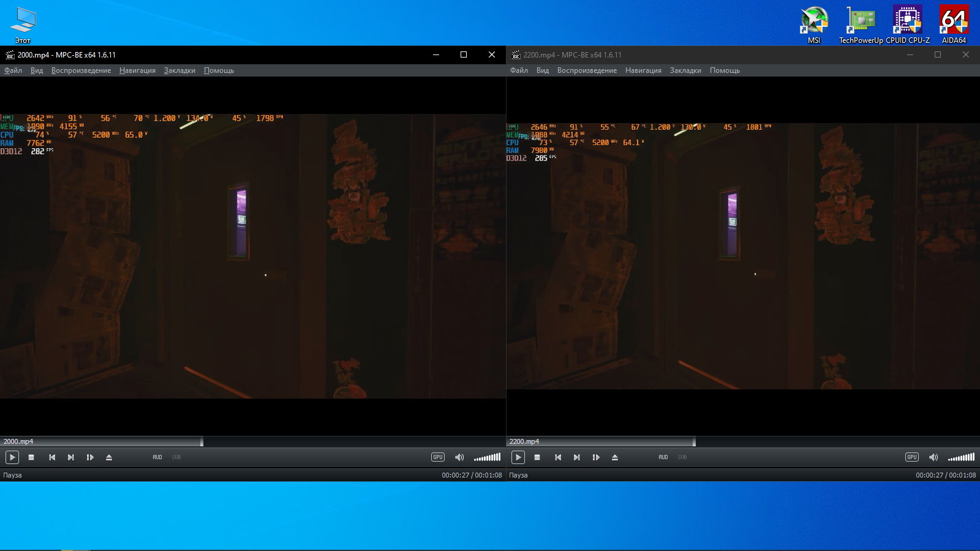The image size is (980, 551).
Task: Close the 2000.mp4 player window
Action: 492,54
